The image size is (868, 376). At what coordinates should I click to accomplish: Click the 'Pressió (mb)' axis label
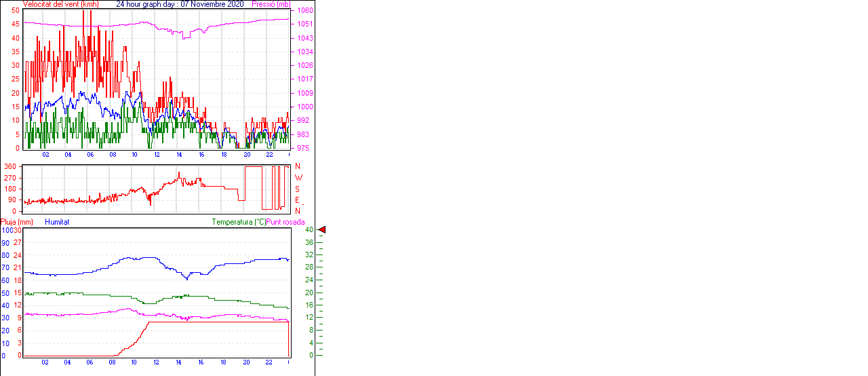pos(271,4)
